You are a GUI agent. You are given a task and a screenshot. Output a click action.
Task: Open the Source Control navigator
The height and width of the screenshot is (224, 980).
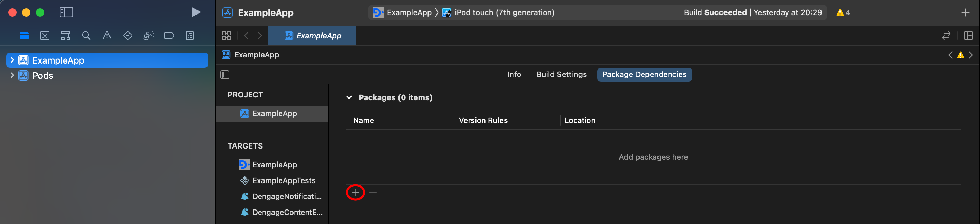click(45, 36)
